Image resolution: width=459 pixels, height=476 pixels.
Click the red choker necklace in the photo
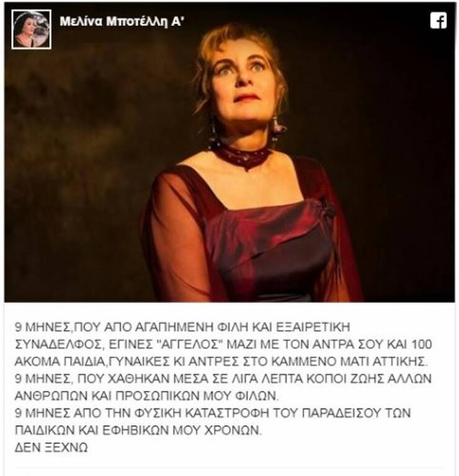click(242, 156)
